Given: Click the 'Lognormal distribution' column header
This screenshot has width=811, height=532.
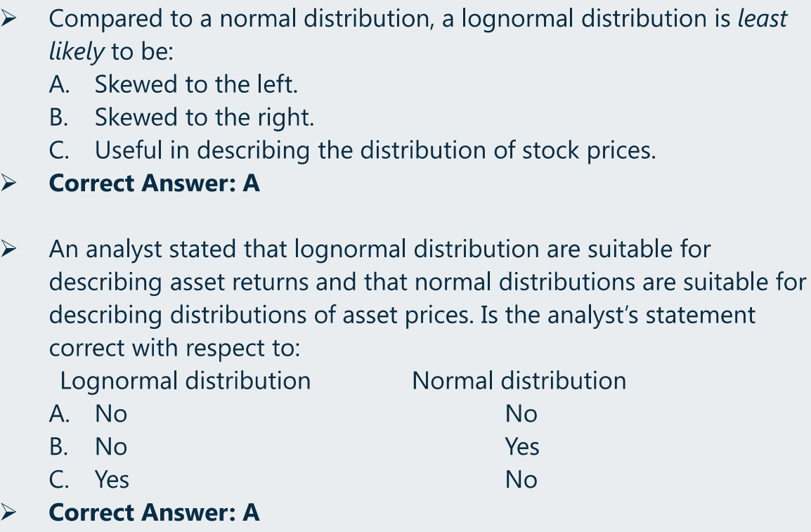Looking at the screenshot, I should 185,381.
